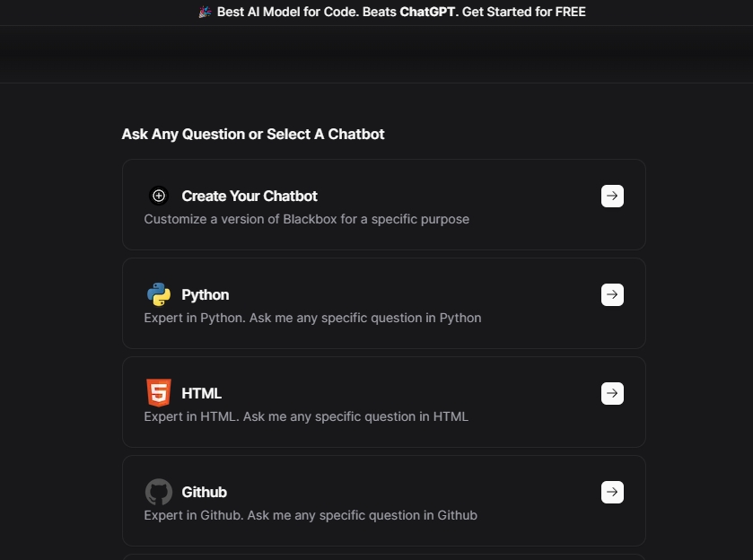Viewport: 753px width, 560px height.
Task: Launch Github chatbot using its arrow button
Action: [612, 492]
